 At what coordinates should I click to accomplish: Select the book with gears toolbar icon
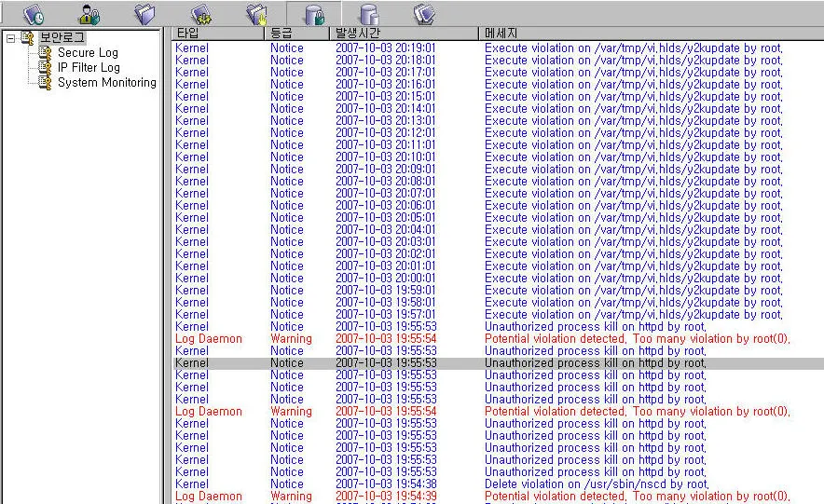(200, 14)
